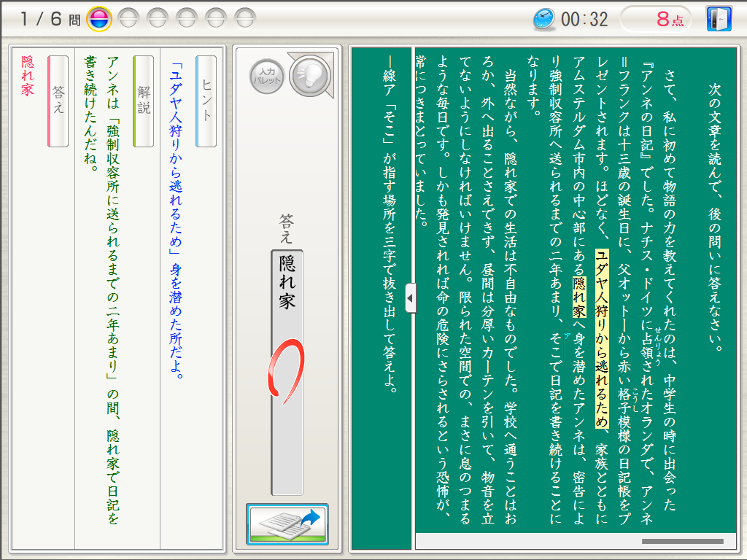Select the first colored question indicator
747x560 pixels.
point(98,18)
